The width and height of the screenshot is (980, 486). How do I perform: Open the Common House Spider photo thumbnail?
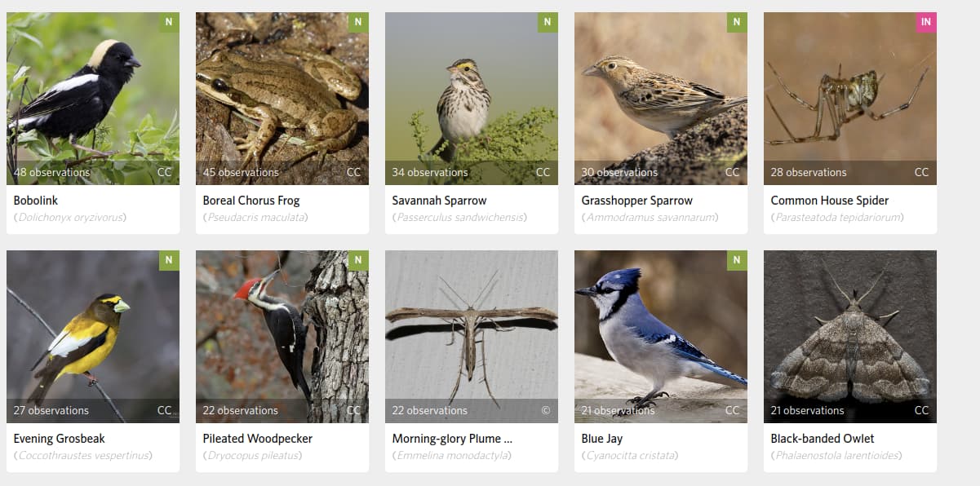click(850, 99)
